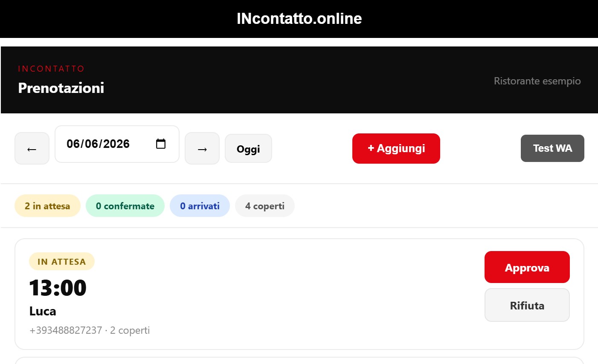The height and width of the screenshot is (364, 598).
Task: Go to previous day with left arrow
Action: pyautogui.click(x=32, y=148)
